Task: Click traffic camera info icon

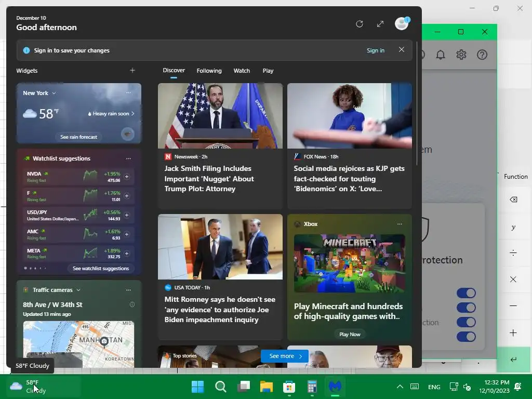Action: (132, 304)
